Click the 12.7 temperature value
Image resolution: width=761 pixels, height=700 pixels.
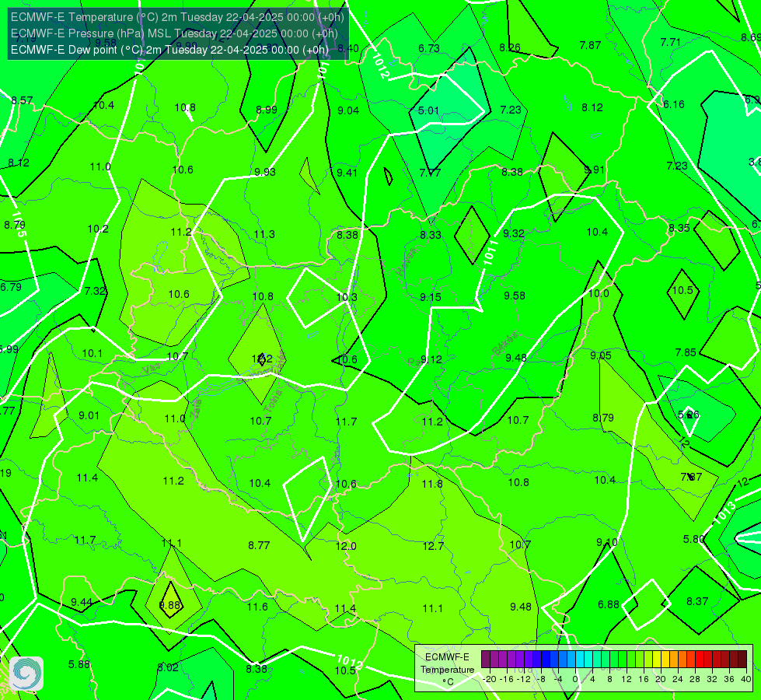[433, 546]
